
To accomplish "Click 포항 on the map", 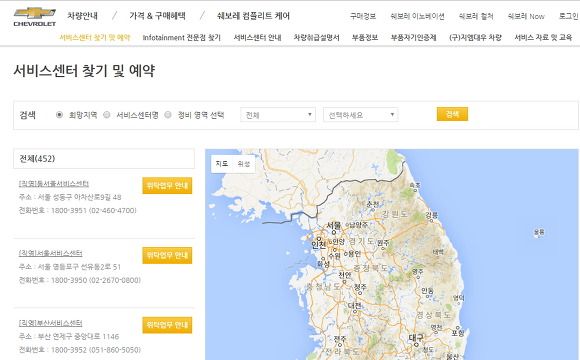I will (458, 332).
